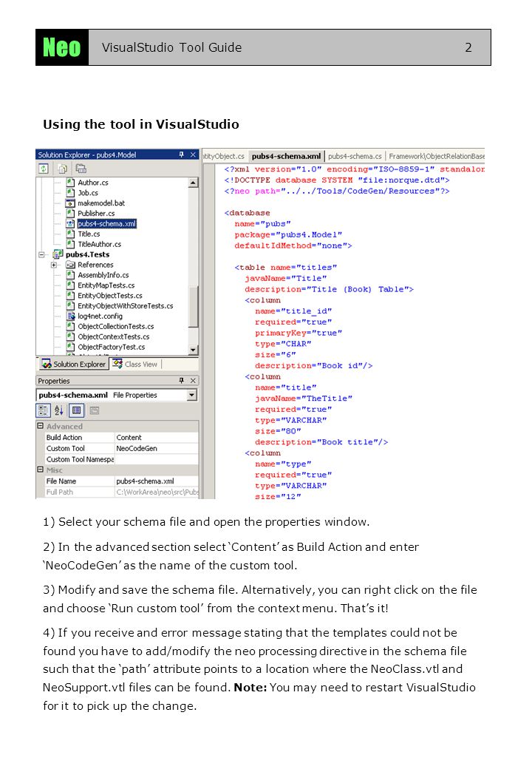Click the Neo logo in the header
This screenshot has height=769, width=532.
pos(62,47)
